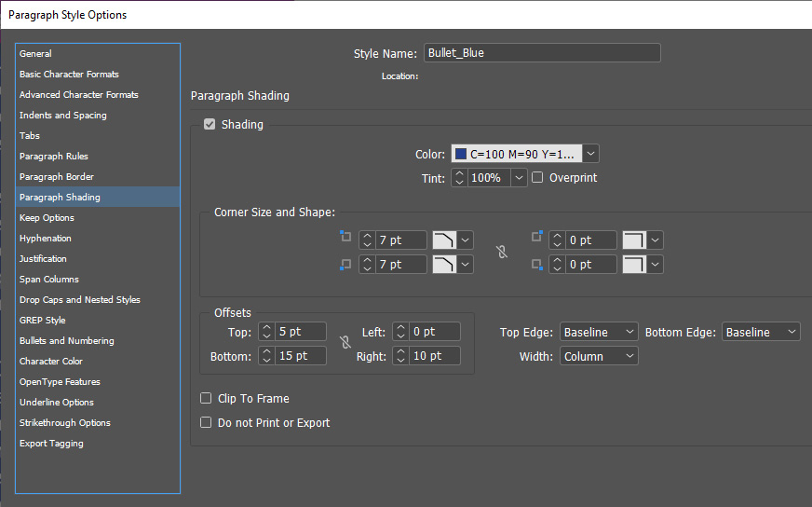812x507 pixels.
Task: Open the Tabs section
Action: pos(98,135)
